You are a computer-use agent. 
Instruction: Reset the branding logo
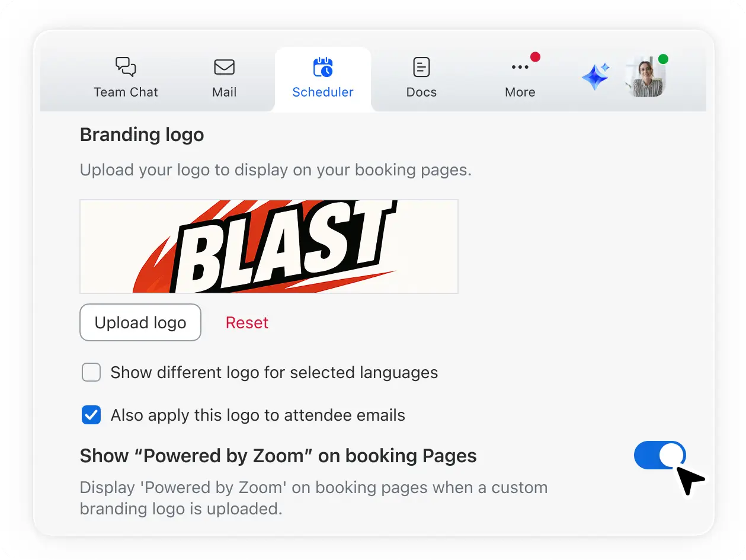(x=246, y=322)
